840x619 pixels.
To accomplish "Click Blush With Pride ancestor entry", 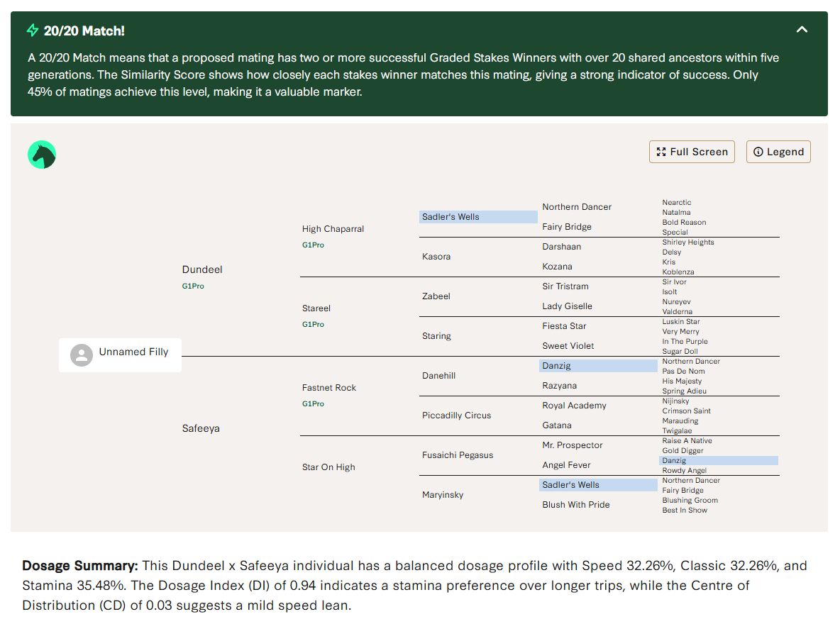I will click(x=575, y=505).
